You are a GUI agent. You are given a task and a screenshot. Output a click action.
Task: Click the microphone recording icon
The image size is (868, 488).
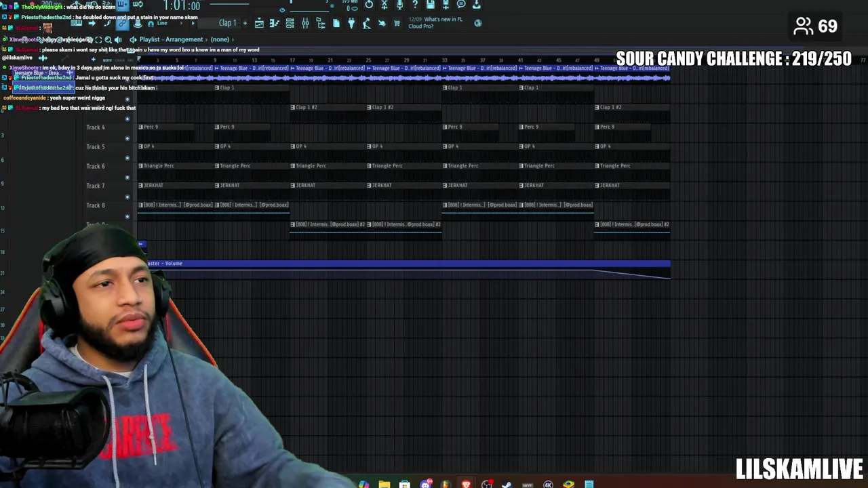point(399,5)
